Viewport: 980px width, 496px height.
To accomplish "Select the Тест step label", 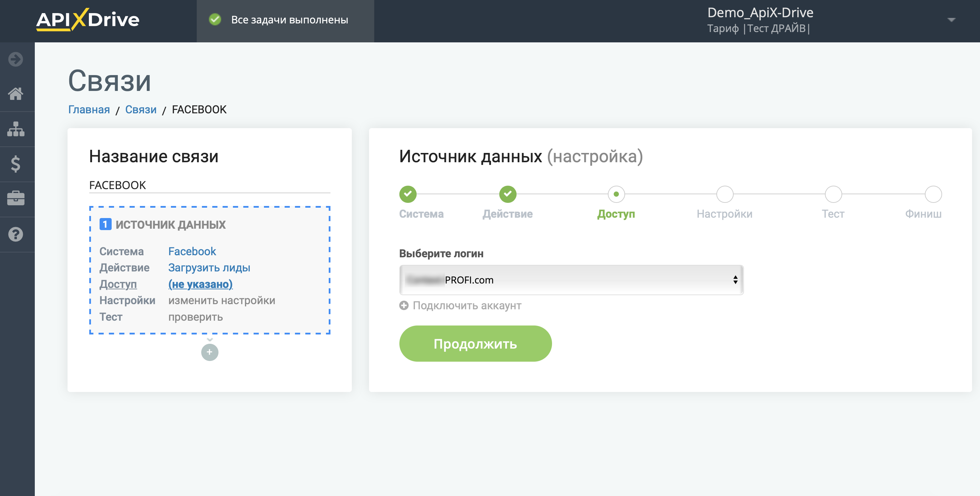I will click(833, 214).
